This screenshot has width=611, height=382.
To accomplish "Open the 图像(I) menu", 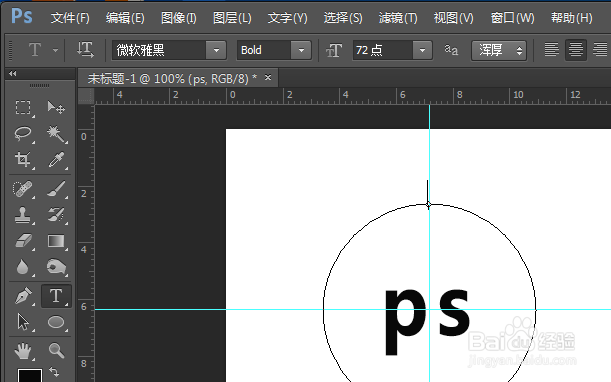I will 178,18.
